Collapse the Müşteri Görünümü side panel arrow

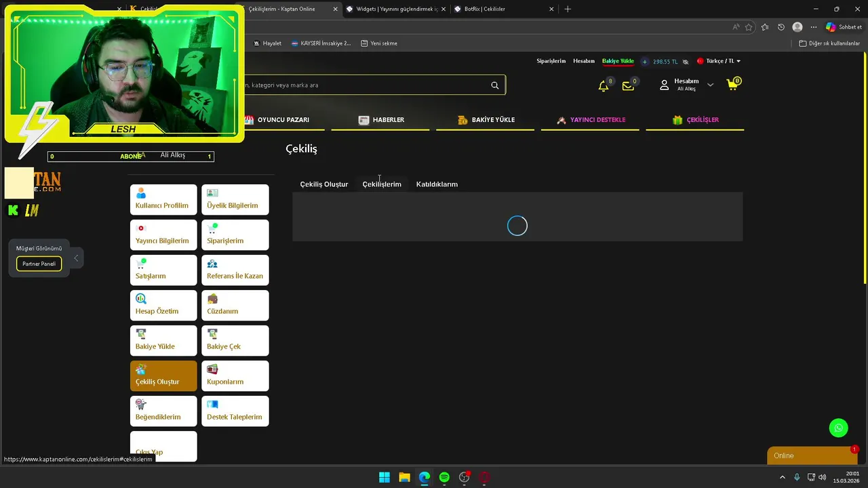(x=76, y=258)
